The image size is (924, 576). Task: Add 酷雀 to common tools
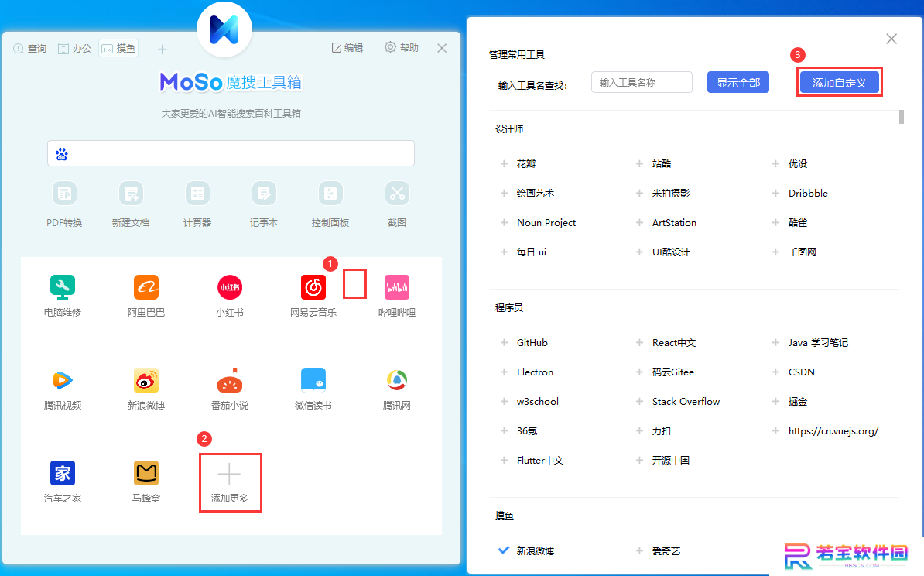pos(775,223)
